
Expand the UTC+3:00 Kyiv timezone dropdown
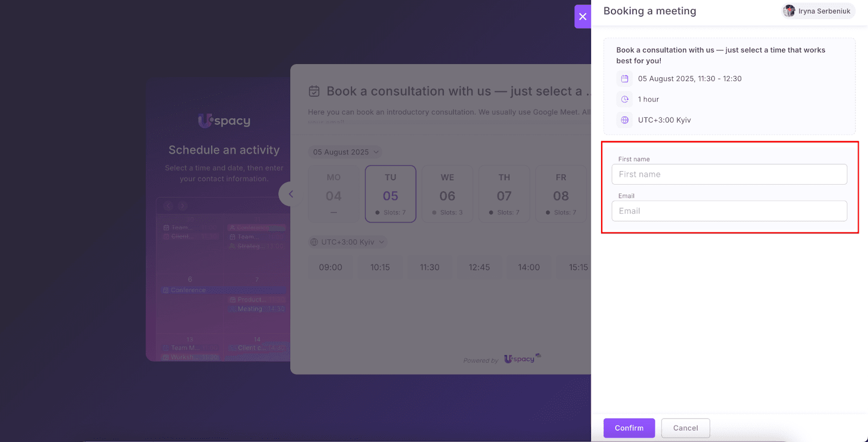point(348,242)
